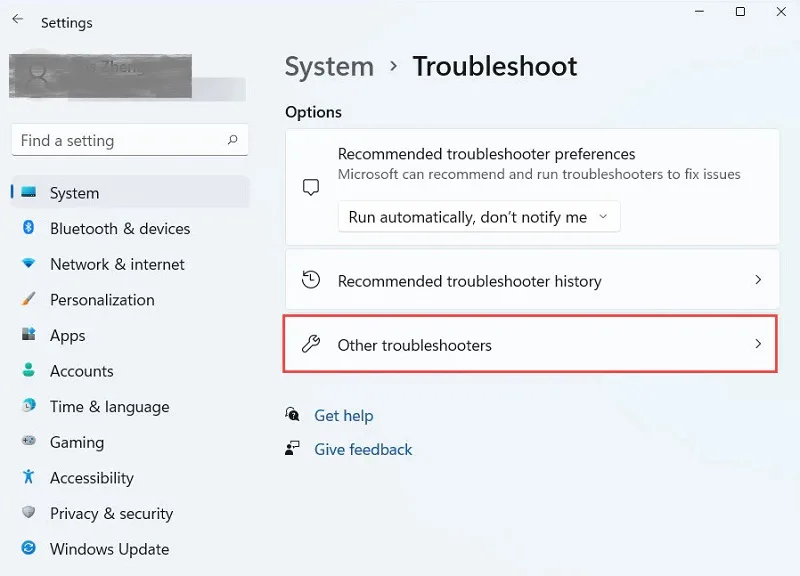Click the magnifier icon in the search box
Image resolution: width=800 pixels, height=576 pixels.
pyautogui.click(x=233, y=139)
